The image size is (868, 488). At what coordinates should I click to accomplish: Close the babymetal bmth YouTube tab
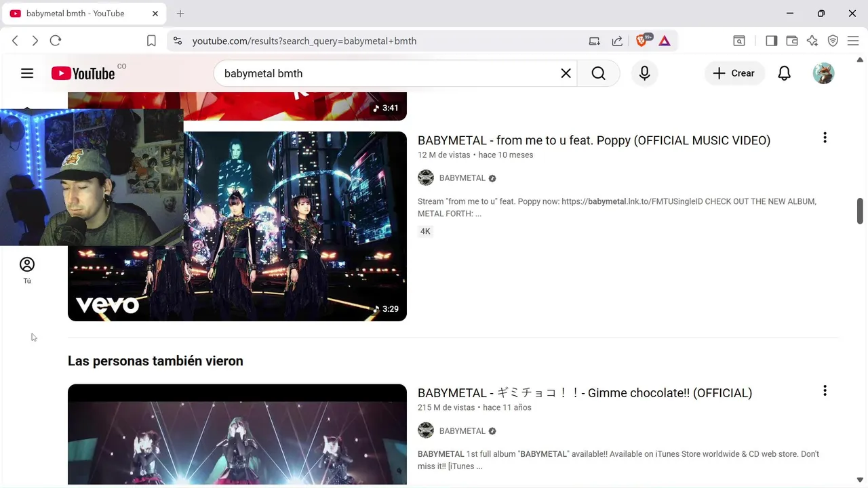[155, 14]
